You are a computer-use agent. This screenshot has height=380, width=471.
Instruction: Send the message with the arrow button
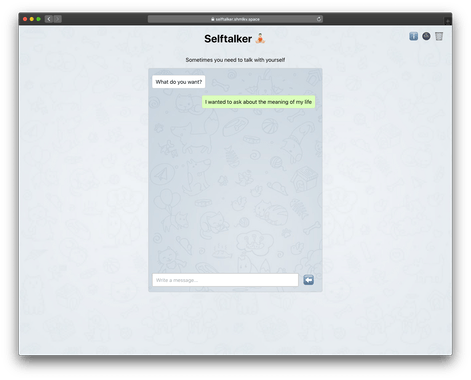tap(308, 280)
